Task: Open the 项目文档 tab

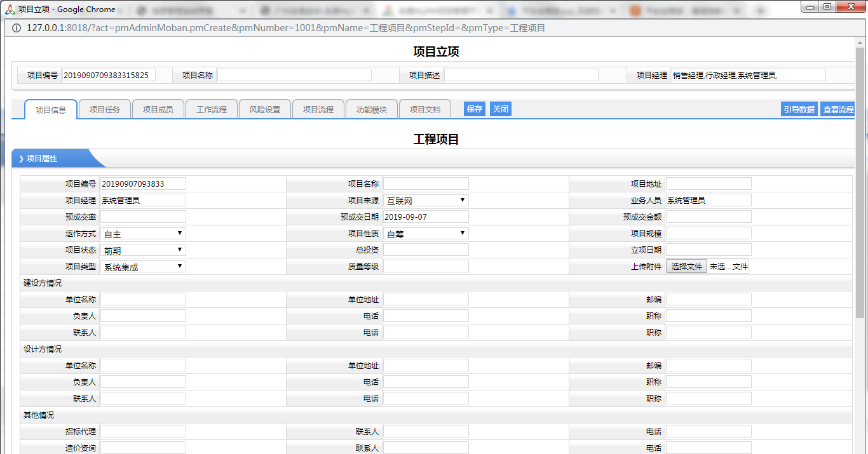Action: [x=424, y=109]
